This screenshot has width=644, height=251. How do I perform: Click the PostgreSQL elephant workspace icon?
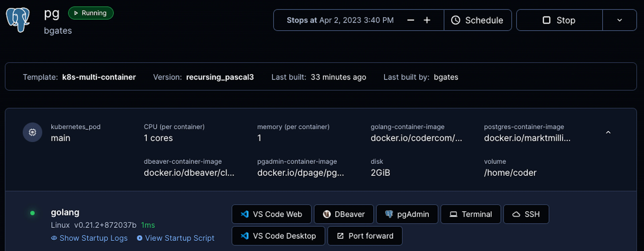18,20
